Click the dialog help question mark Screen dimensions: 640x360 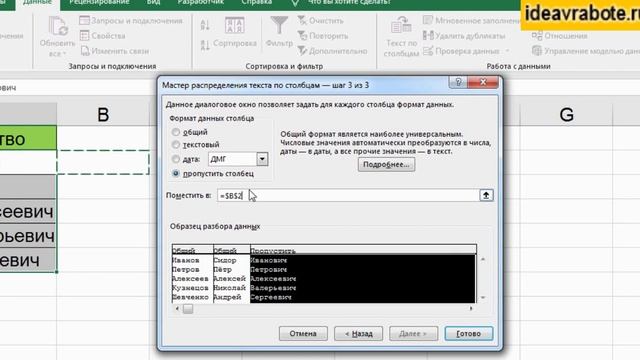click(x=458, y=82)
